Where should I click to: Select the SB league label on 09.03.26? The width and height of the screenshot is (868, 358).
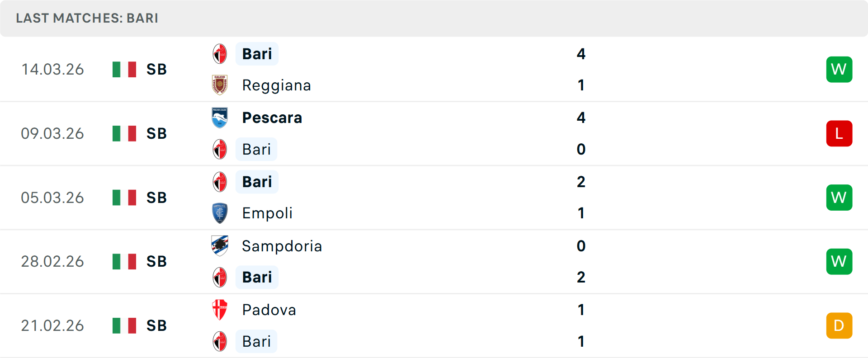pos(156,133)
